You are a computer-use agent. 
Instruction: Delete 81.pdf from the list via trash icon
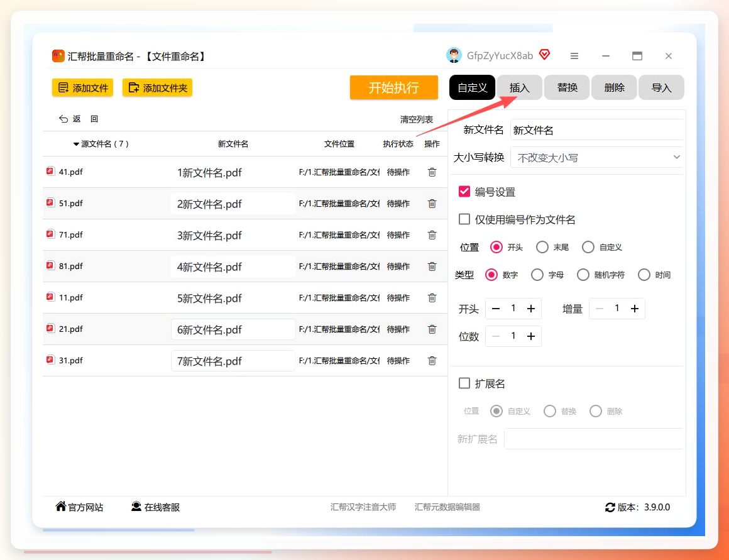[x=432, y=266]
